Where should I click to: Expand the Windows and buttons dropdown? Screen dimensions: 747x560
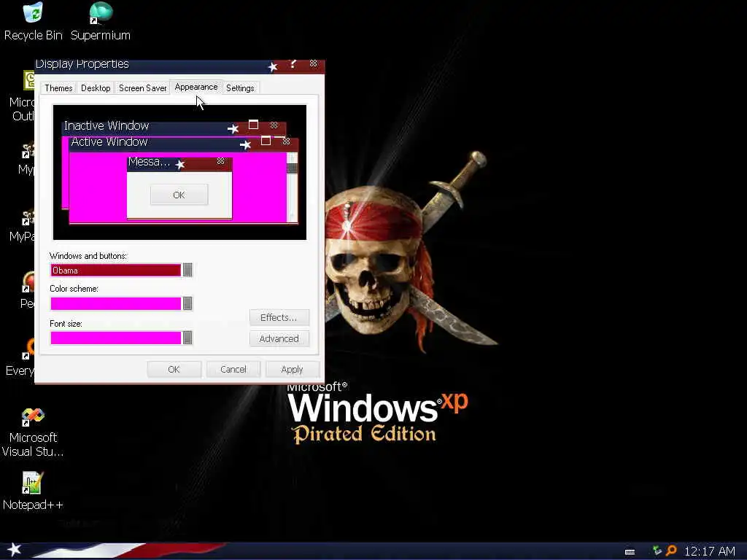point(187,270)
